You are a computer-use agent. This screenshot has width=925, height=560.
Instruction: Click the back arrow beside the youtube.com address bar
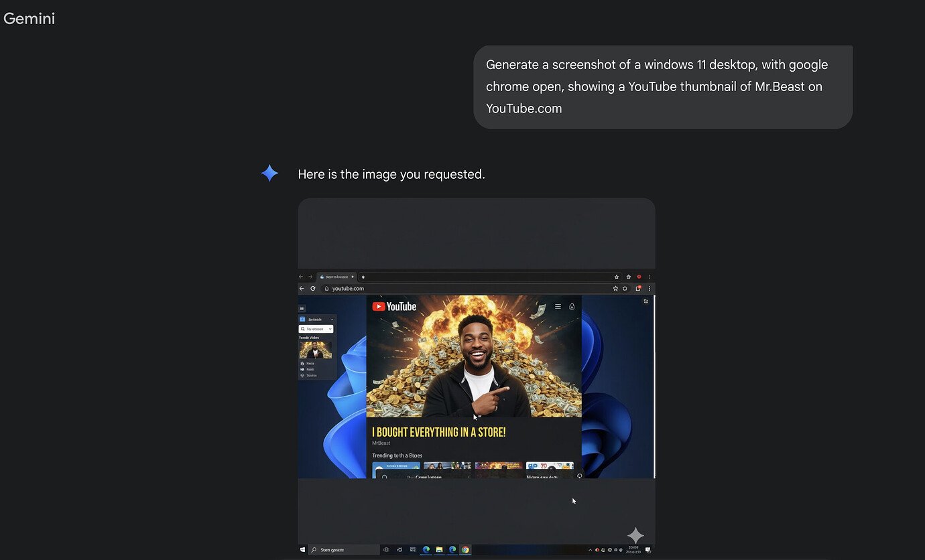tap(302, 289)
